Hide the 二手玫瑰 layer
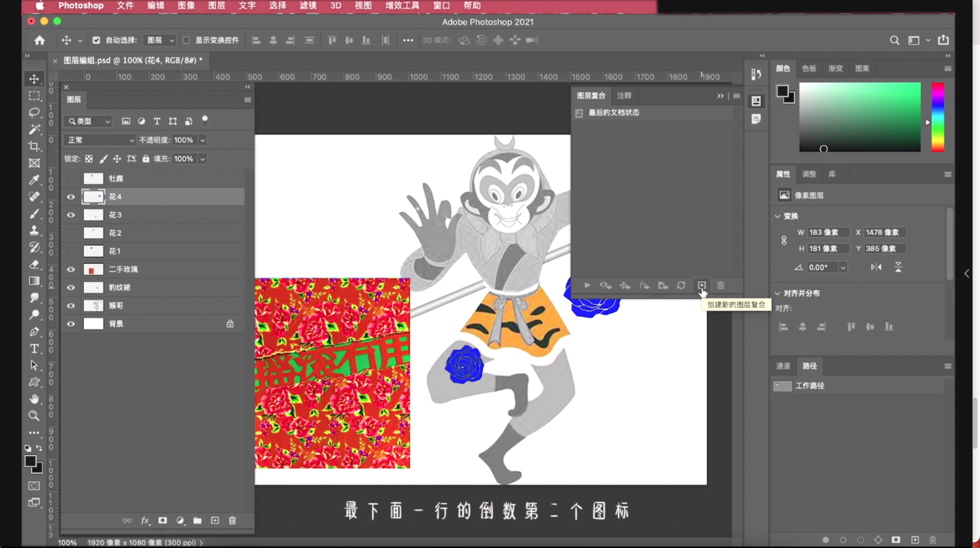The height and width of the screenshot is (548, 980). [71, 269]
